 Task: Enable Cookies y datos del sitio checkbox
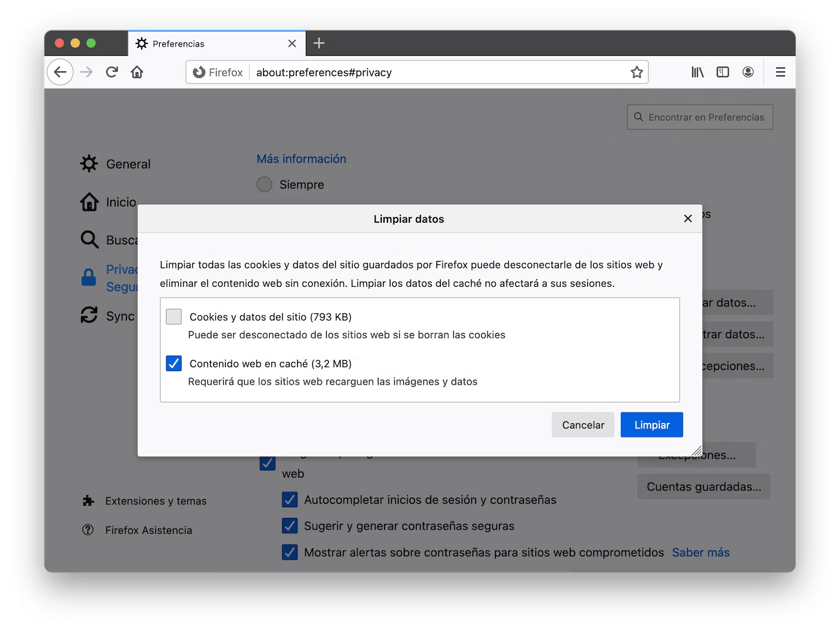pyautogui.click(x=174, y=317)
